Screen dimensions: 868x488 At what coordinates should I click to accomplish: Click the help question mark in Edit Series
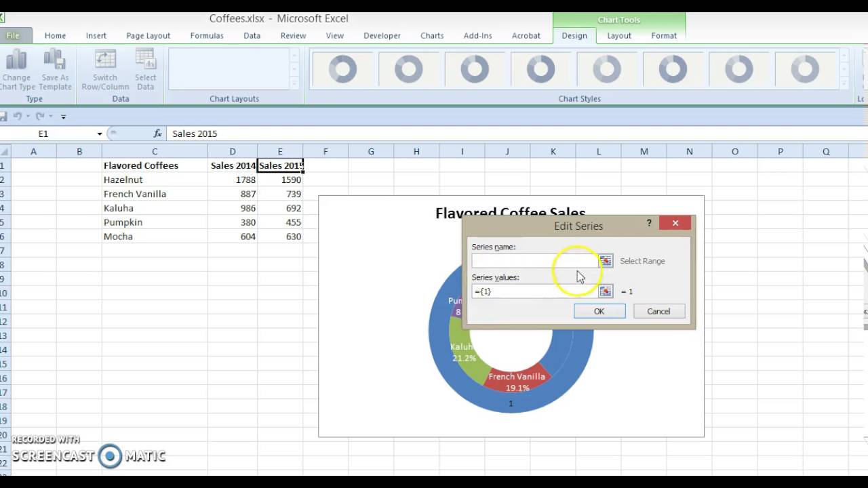(x=649, y=223)
